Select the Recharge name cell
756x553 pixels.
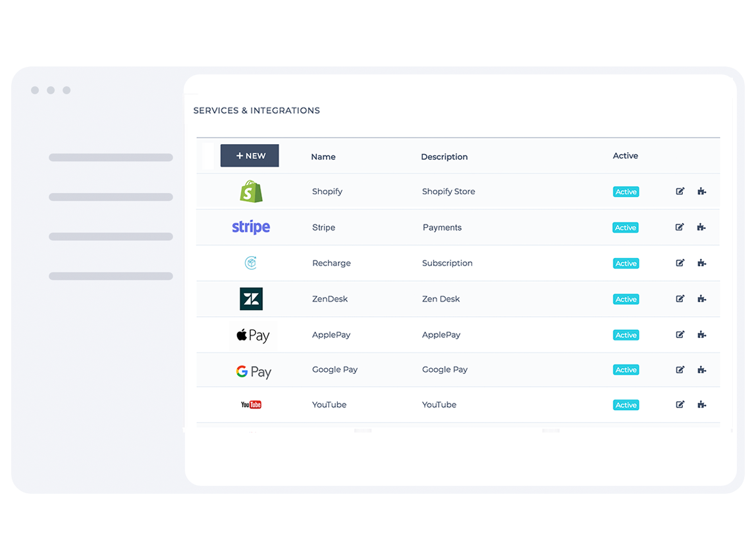331,263
